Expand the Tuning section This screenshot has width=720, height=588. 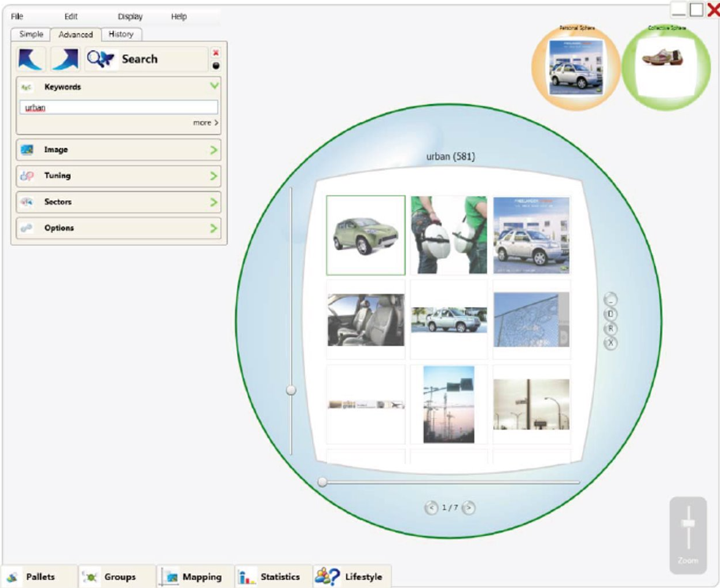pos(214,176)
